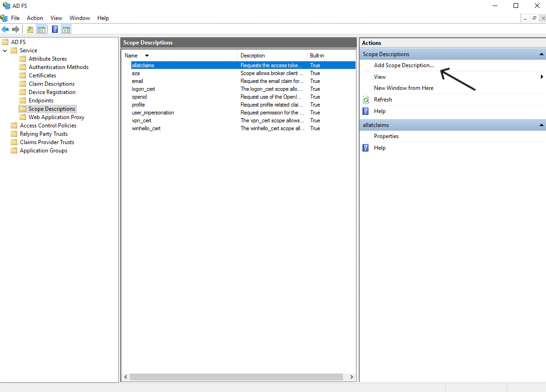Screen dimensions: 546x392
Task: Click the Endpoints folder icon
Action: click(x=23, y=101)
